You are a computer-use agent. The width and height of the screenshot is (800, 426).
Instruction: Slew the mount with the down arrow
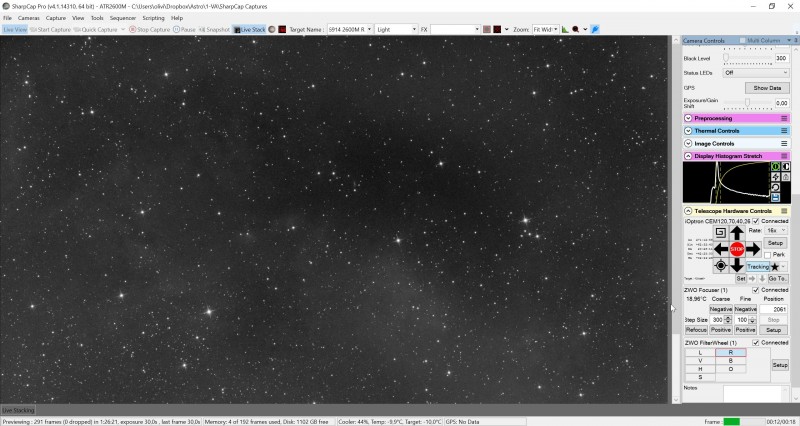click(737, 265)
